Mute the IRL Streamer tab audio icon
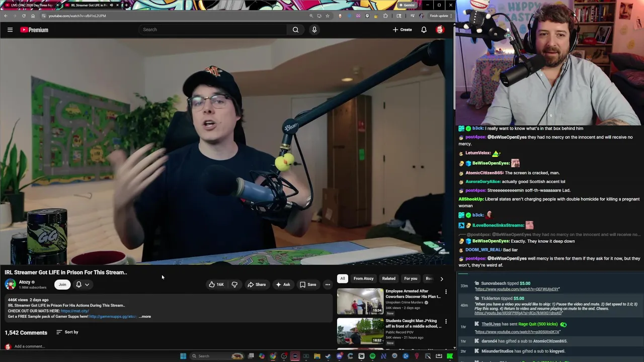The width and height of the screenshot is (644, 362). (x=111, y=5)
